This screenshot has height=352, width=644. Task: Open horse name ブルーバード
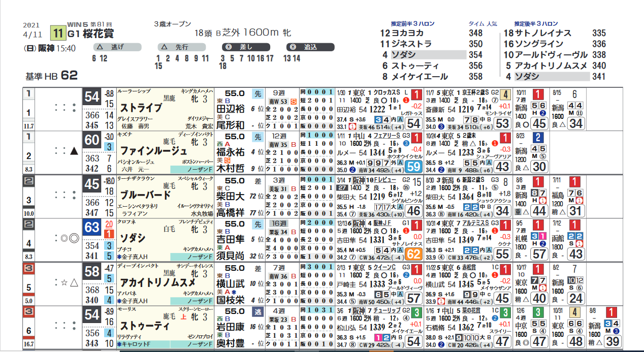tap(145, 195)
